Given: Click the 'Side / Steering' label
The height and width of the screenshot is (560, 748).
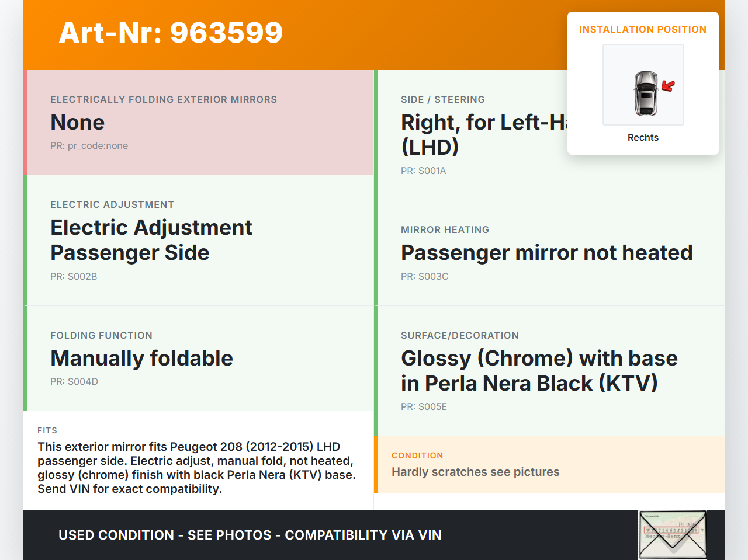Looking at the screenshot, I should [442, 100].
